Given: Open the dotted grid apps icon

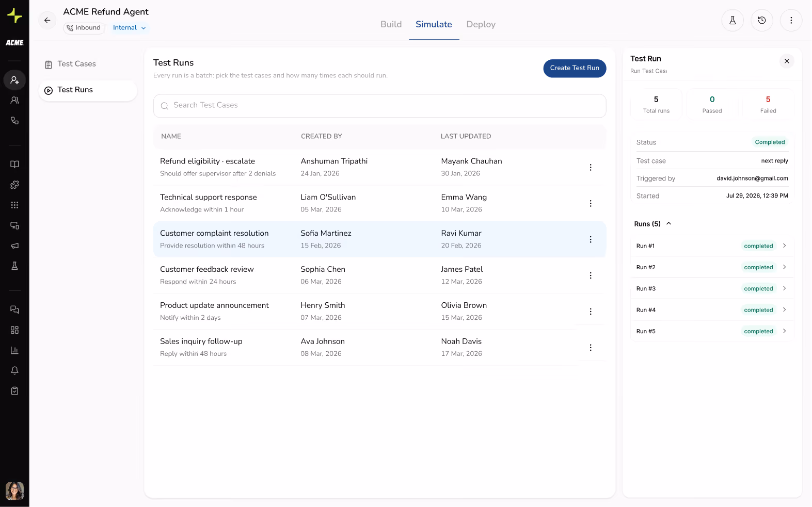Looking at the screenshot, I should pos(14,205).
